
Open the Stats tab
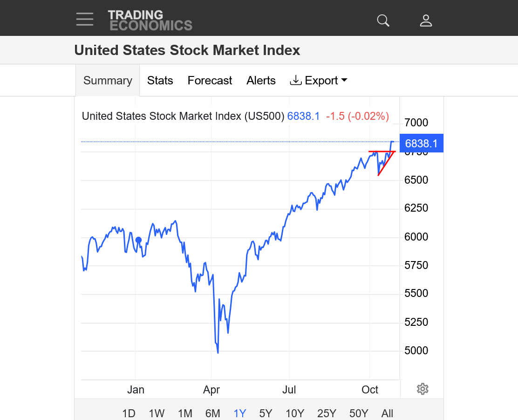[x=160, y=81]
